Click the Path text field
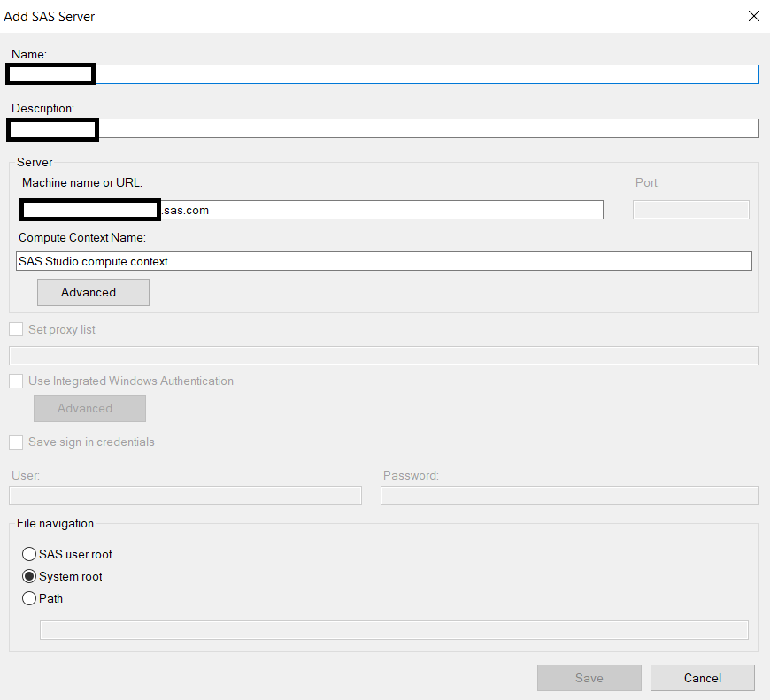 [x=395, y=629]
